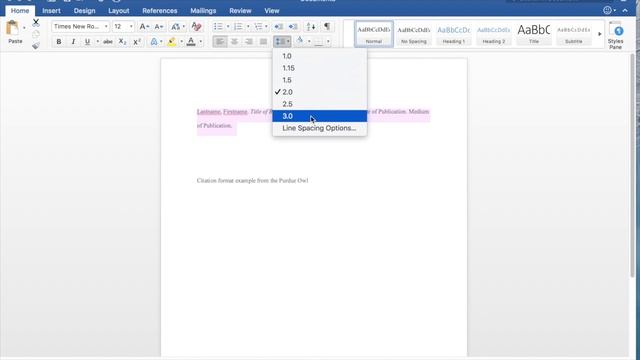Viewport: 640px width, 360px height.
Task: Select the checked 2.0 line spacing
Action: 320,92
